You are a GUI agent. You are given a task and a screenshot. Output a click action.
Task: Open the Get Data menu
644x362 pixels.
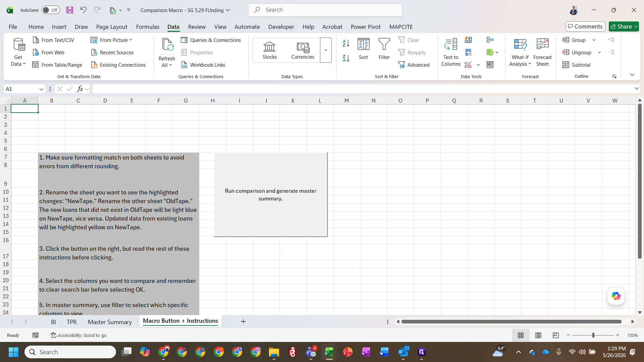(18, 52)
